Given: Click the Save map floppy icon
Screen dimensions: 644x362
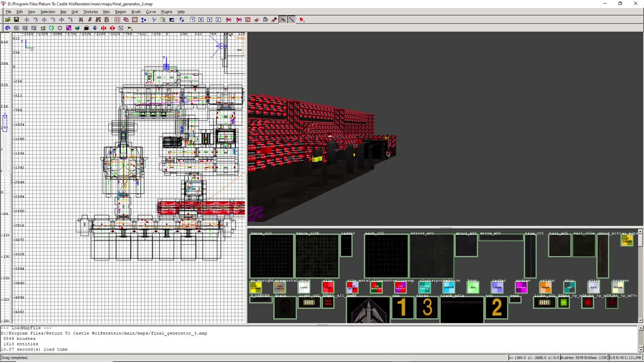Looking at the screenshot, I should coord(16,20).
